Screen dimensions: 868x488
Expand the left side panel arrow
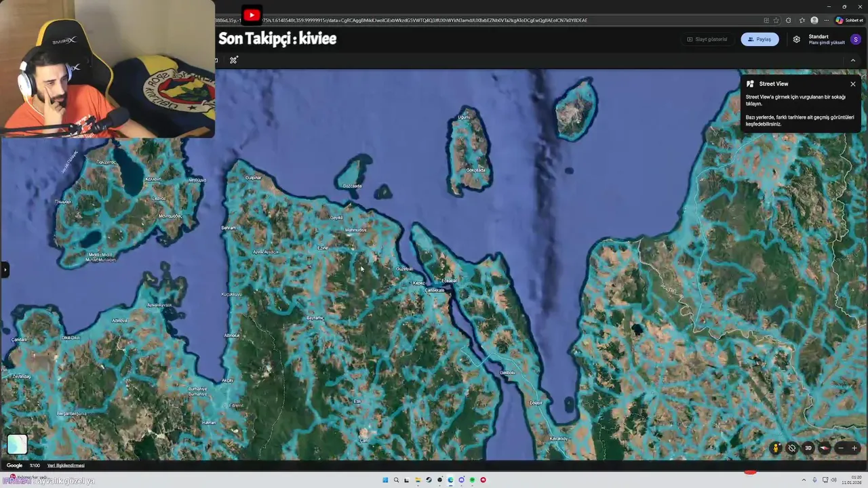pyautogui.click(x=5, y=270)
